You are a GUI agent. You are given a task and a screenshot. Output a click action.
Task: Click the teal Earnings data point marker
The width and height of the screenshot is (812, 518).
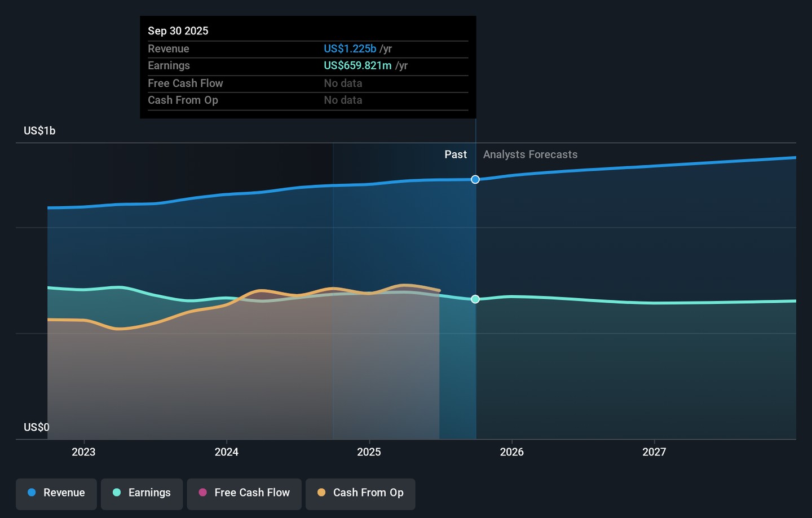click(475, 299)
